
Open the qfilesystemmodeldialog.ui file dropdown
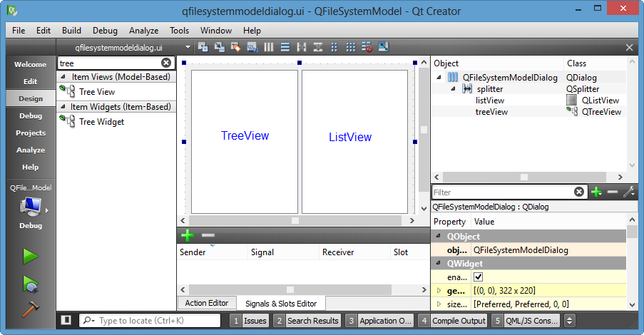pos(188,47)
